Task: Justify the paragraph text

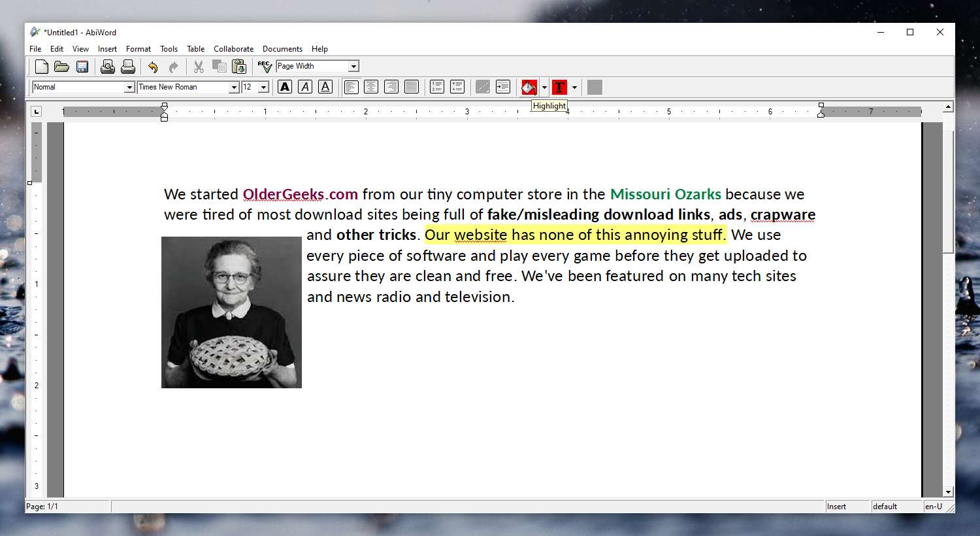Action: pyautogui.click(x=412, y=87)
